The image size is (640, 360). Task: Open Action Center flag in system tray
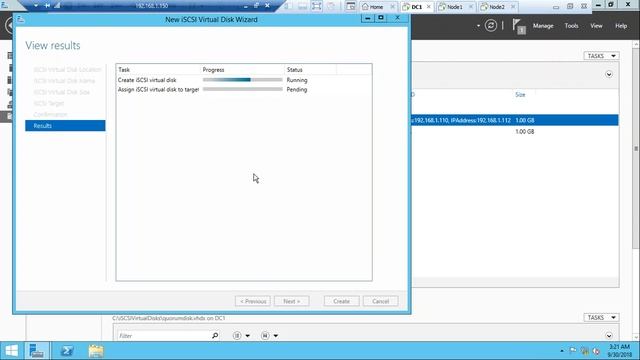click(x=573, y=351)
